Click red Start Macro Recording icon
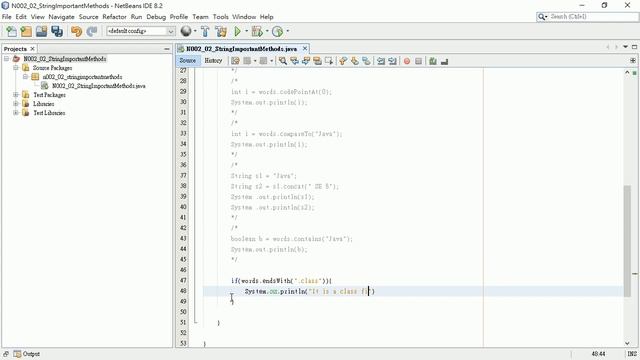Screen dimensions: 640x360 [407, 61]
